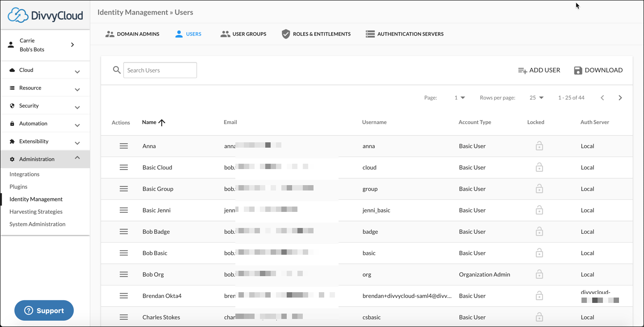
Task: Open Plugins in Administration menu
Action: pos(18,187)
